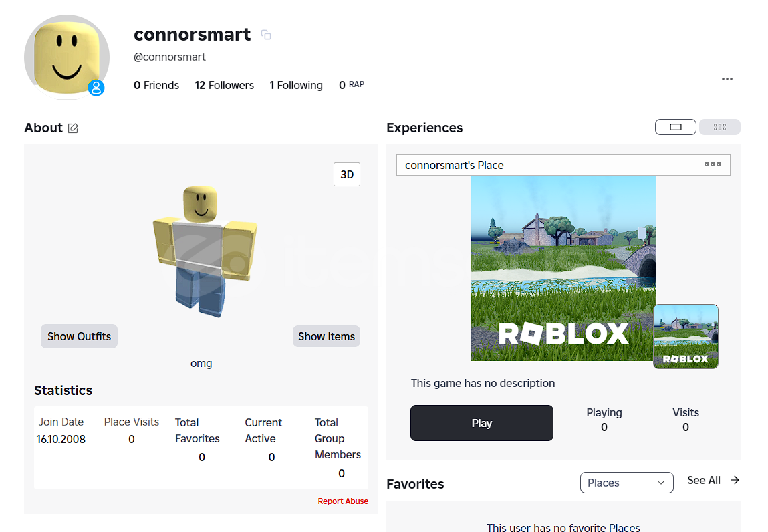Open the connorsmart's Place options dots
The width and height of the screenshot is (768, 532).
pyautogui.click(x=712, y=164)
